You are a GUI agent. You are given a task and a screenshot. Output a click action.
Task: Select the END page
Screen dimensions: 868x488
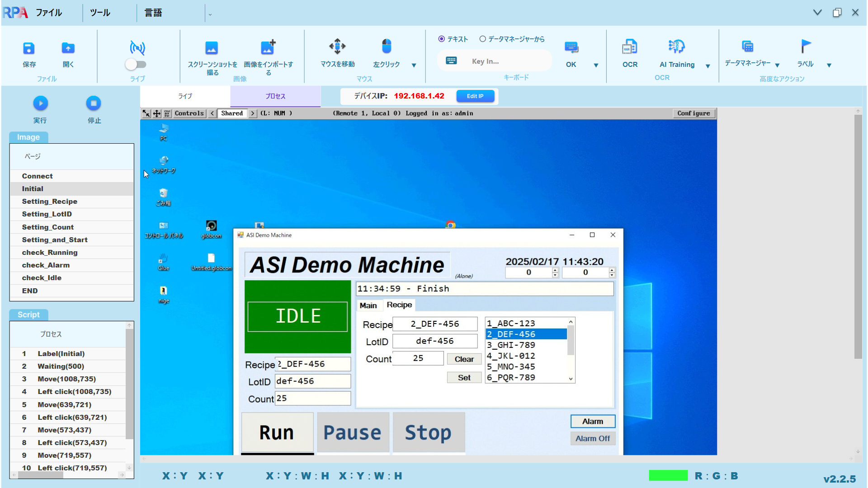coord(72,291)
